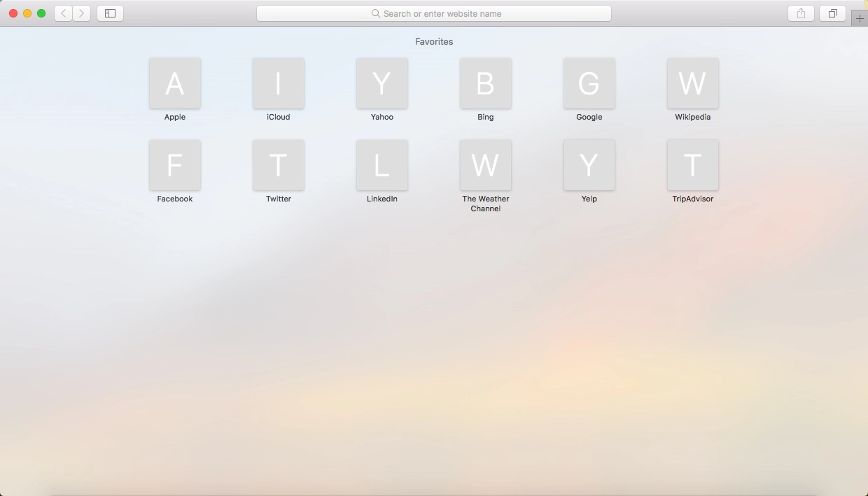The width and height of the screenshot is (868, 496).
Task: Launch the Yelp favorite tile
Action: pyautogui.click(x=589, y=165)
